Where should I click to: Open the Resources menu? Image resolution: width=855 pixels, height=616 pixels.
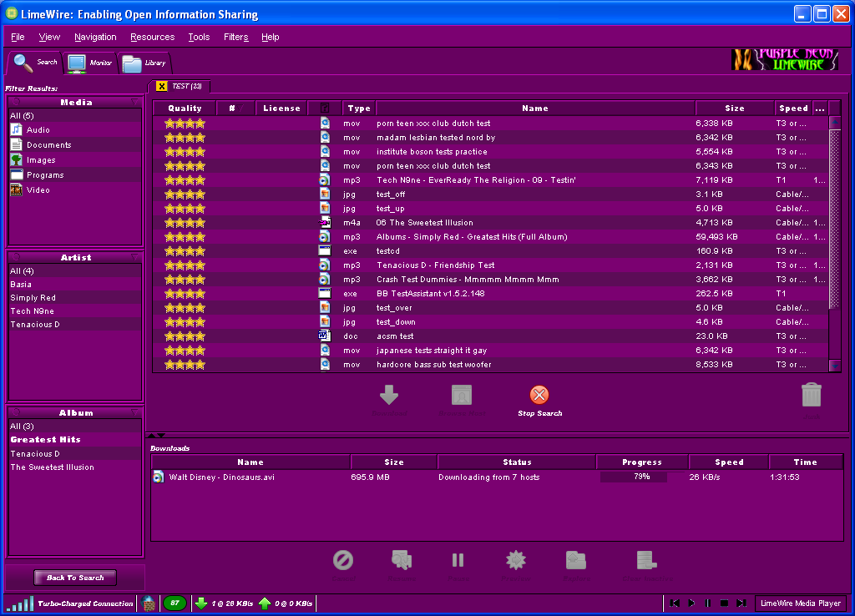click(x=152, y=37)
